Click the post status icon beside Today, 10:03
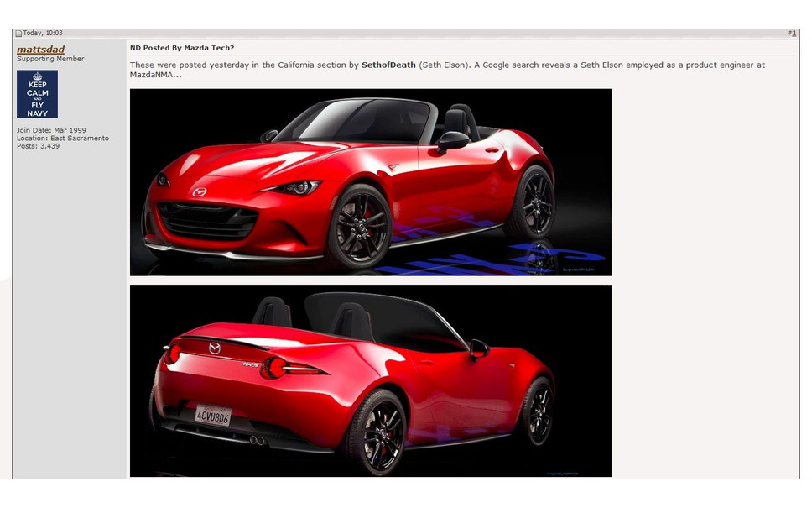Screen dimensions: 812x508 (18, 34)
